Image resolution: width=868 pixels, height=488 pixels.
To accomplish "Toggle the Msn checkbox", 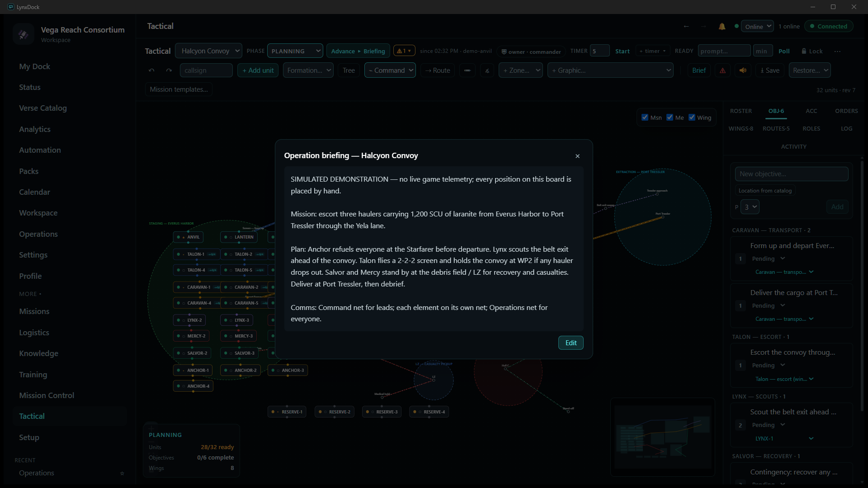I will (x=645, y=117).
